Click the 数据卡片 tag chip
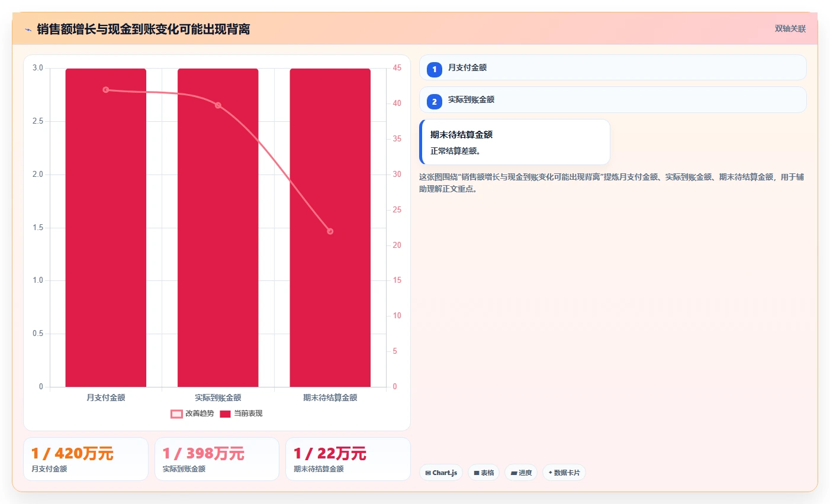The width and height of the screenshot is (830, 504). click(564, 473)
